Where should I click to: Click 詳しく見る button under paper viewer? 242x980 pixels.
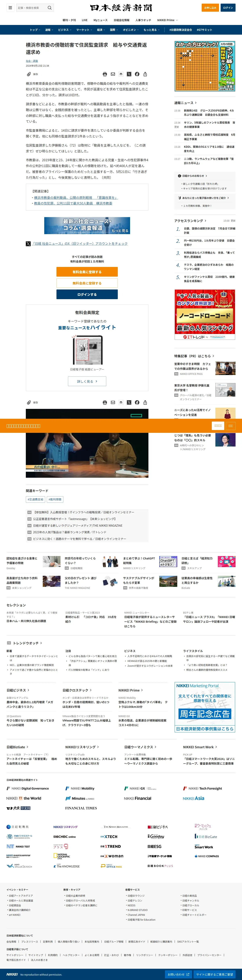(87, 381)
